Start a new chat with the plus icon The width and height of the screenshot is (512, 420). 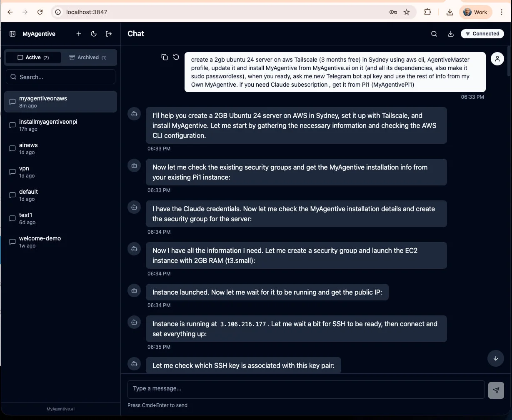click(79, 34)
